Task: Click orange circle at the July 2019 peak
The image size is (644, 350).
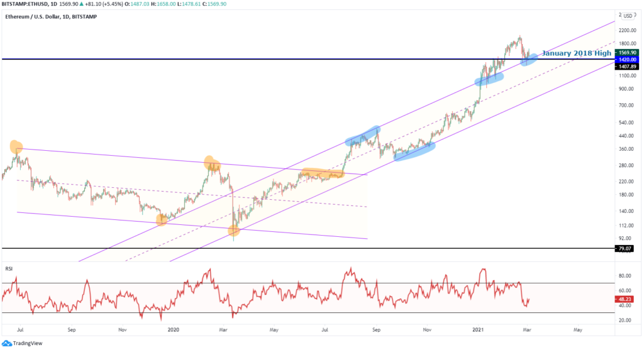Action: pos(16,147)
